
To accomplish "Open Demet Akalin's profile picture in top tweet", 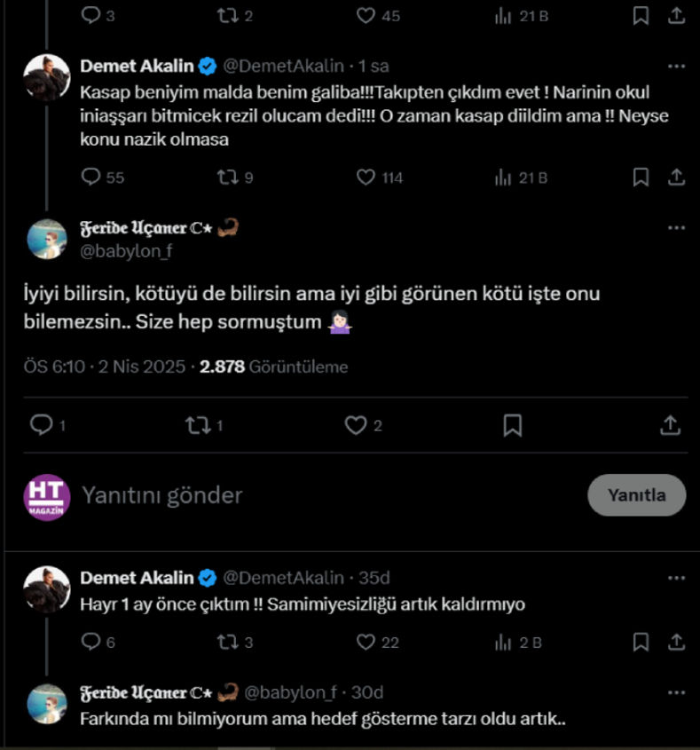I will 46,78.
